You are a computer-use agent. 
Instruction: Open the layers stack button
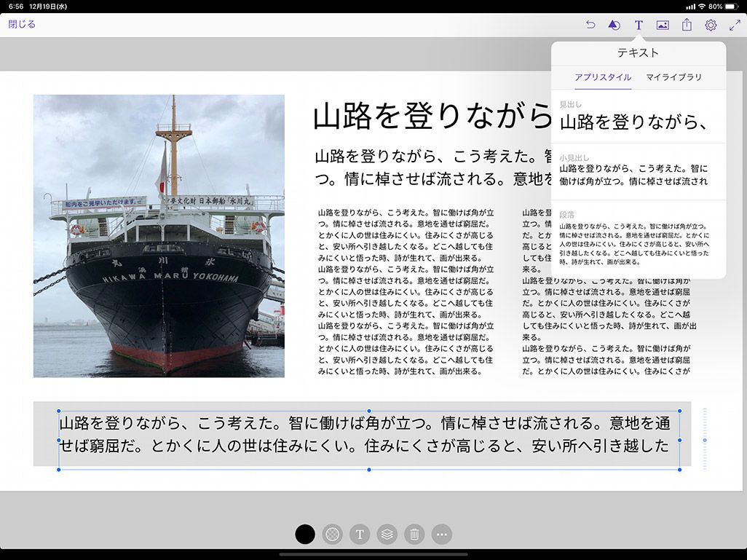pyautogui.click(x=387, y=535)
